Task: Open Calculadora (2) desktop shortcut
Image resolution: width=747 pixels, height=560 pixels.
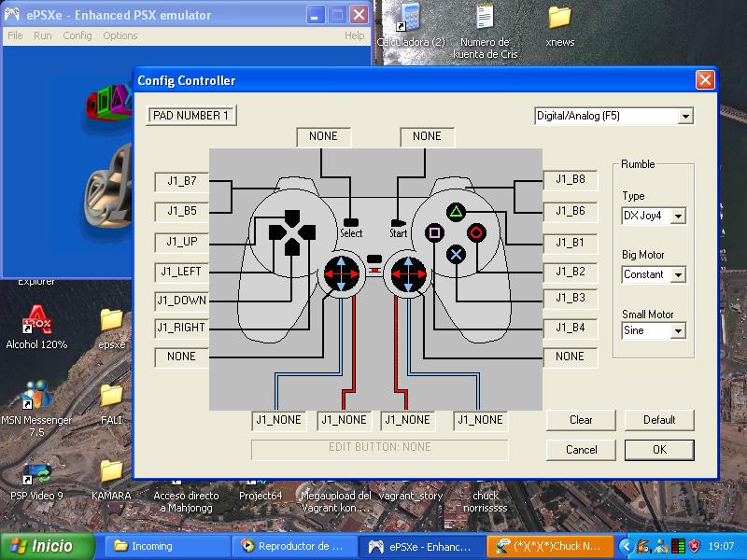Action: (x=411, y=26)
